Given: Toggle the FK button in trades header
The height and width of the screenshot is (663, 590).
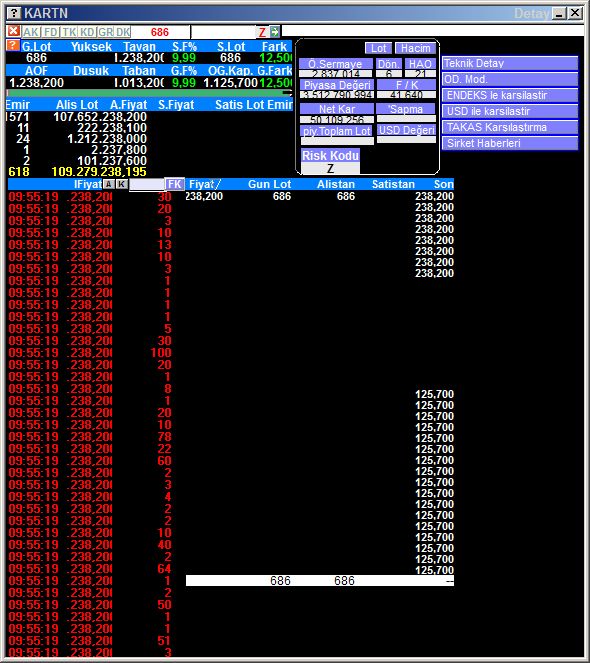Looking at the screenshot, I should click(x=174, y=184).
